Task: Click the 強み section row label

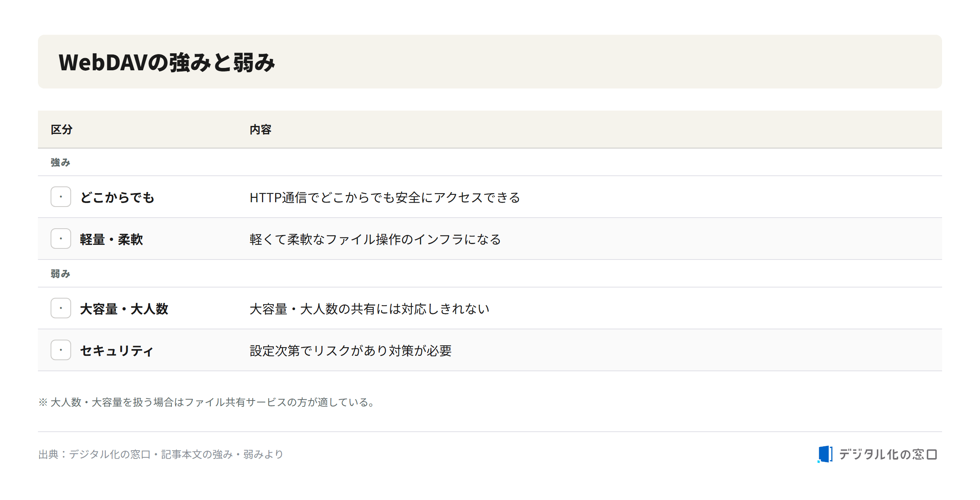Action: coord(60,162)
